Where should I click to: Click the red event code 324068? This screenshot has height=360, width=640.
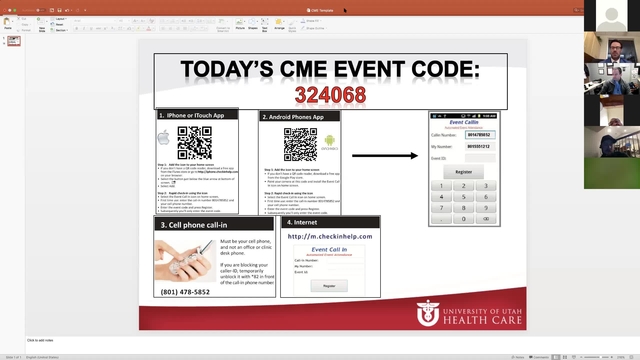tap(330, 95)
